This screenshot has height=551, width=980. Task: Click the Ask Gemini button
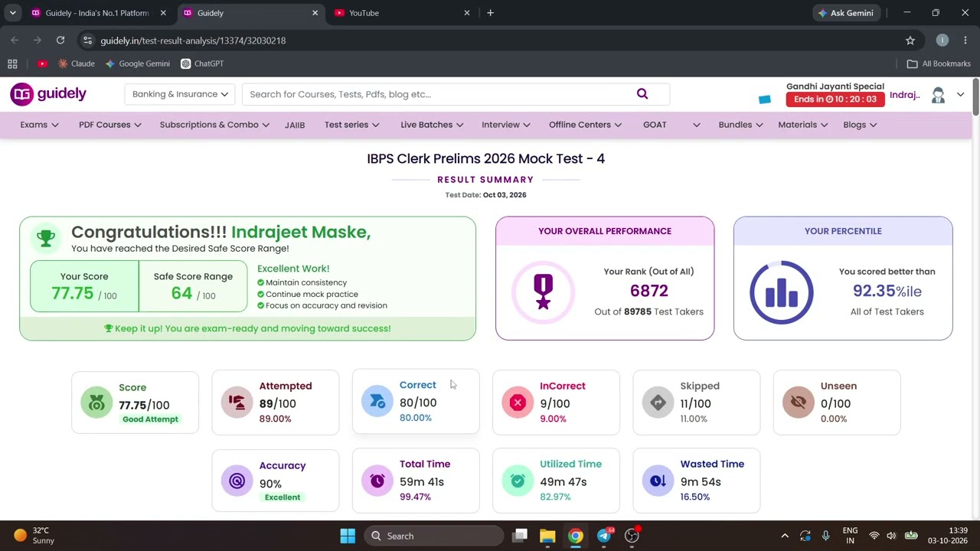[x=847, y=13]
